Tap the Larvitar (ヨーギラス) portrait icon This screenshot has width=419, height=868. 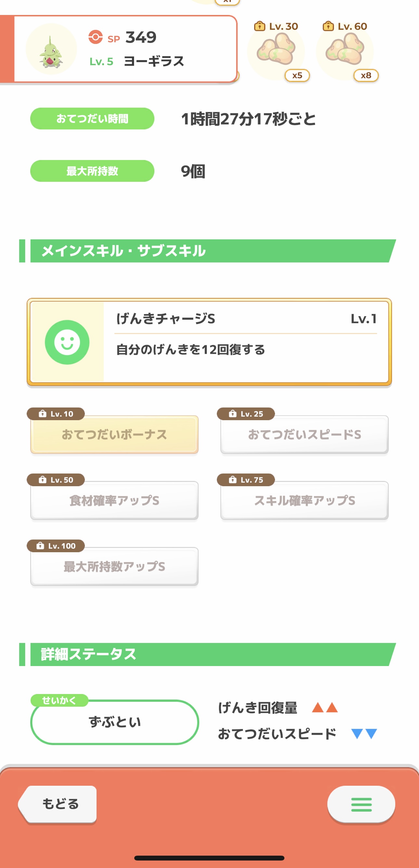(x=51, y=49)
